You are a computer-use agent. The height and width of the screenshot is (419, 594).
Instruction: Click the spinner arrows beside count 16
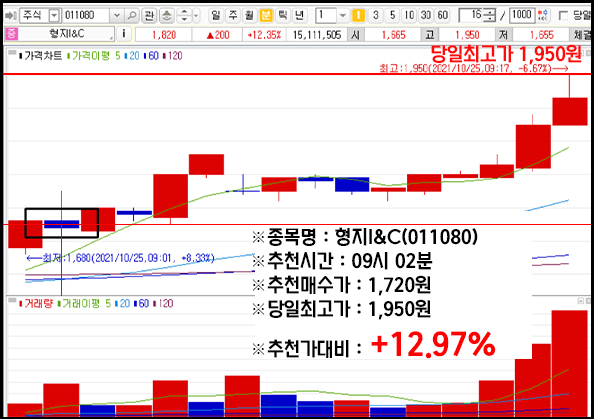[490, 16]
